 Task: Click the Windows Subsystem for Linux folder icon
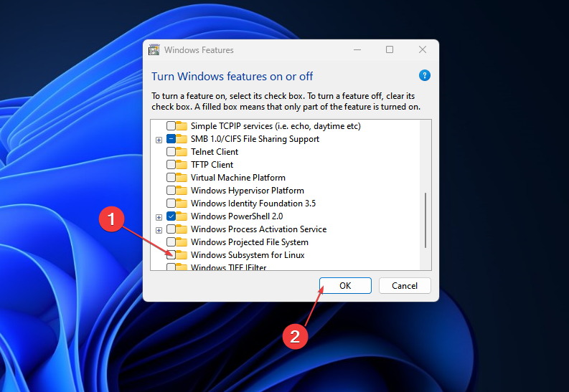point(182,255)
